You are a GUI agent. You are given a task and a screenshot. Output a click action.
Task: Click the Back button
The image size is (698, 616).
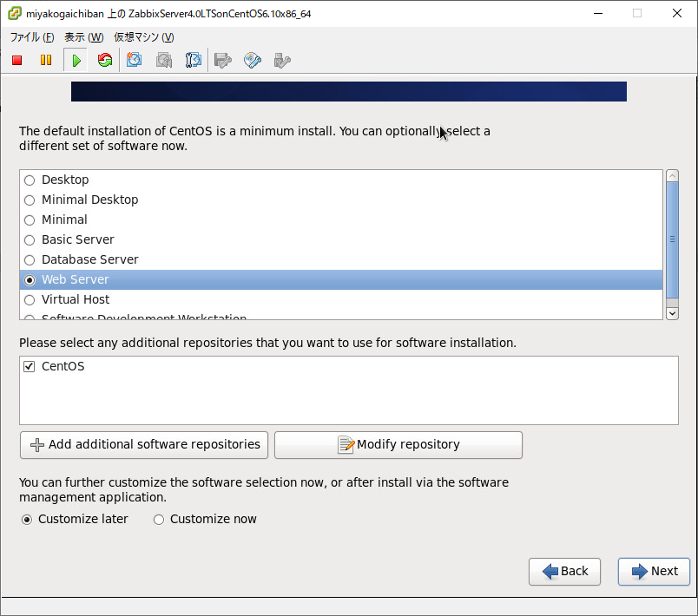point(564,572)
